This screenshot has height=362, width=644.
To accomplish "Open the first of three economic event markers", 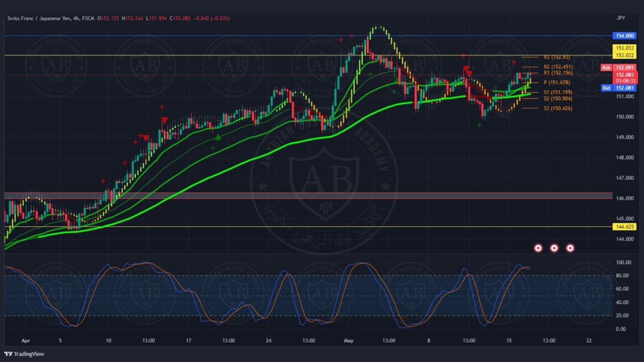I will point(538,248).
